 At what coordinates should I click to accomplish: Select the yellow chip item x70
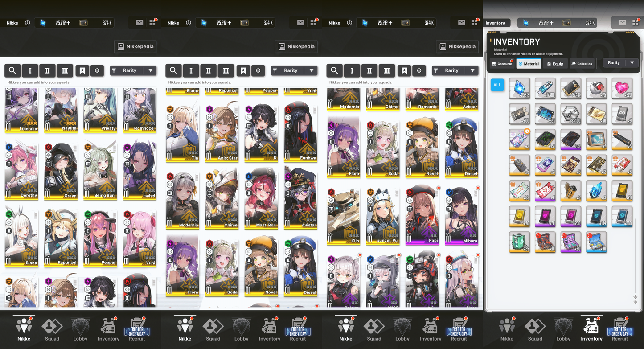pos(520,216)
